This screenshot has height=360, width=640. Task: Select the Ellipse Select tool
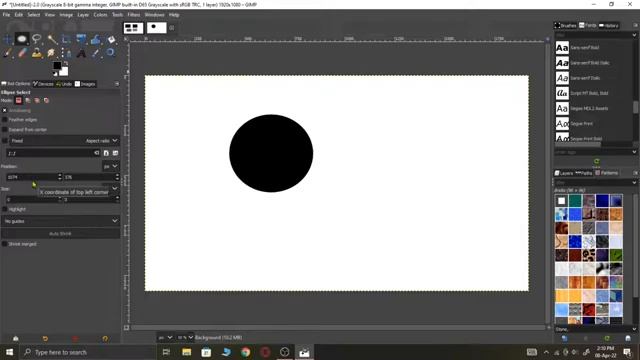tap(22, 39)
